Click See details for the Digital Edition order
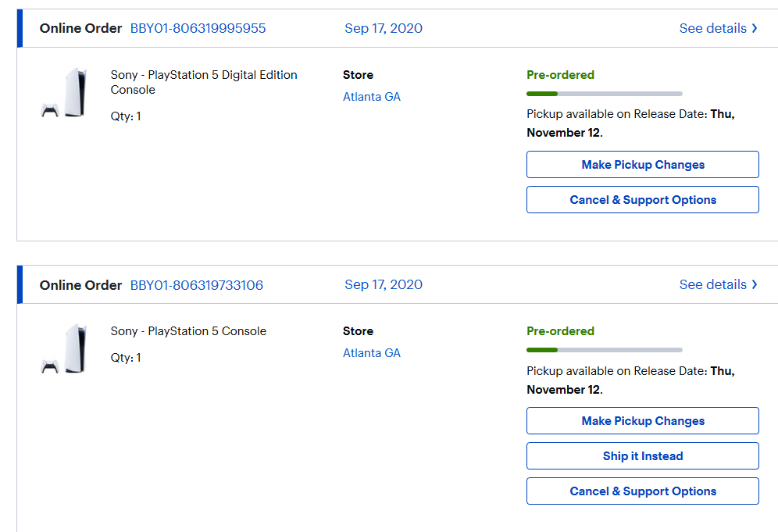The width and height of the screenshot is (778, 532). (712, 28)
